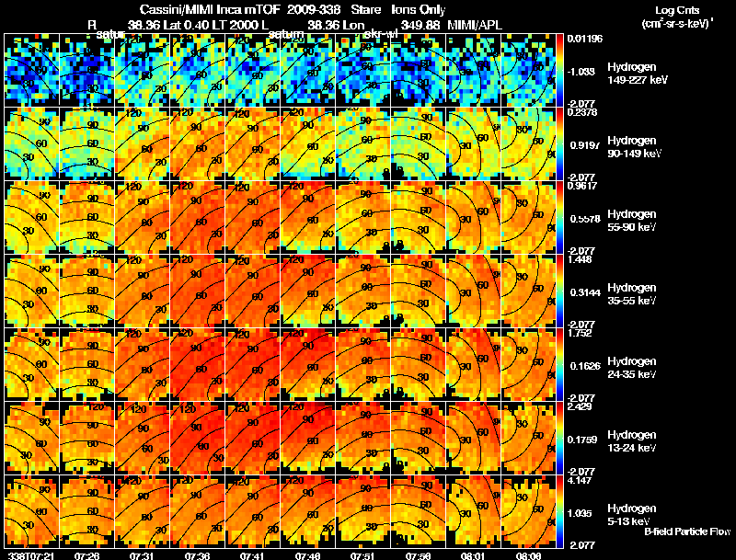Click the 07:46 time label
The image size is (736, 560).
307,555
